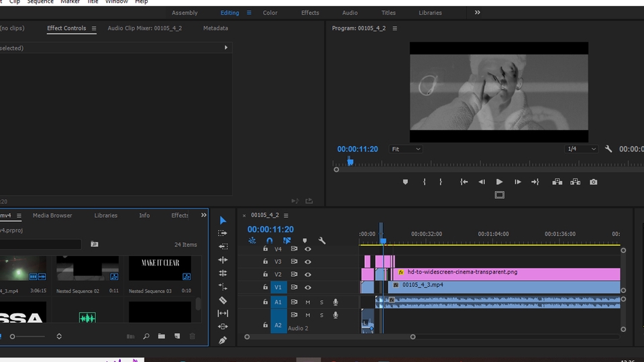Click the Clear trash icon in project panel
Viewport: 644px width, 362px height.
coord(193,337)
